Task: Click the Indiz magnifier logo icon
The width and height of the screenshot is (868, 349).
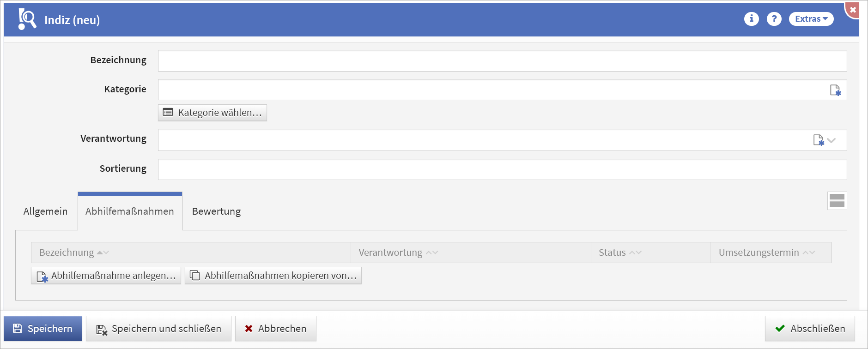Action: tap(27, 19)
